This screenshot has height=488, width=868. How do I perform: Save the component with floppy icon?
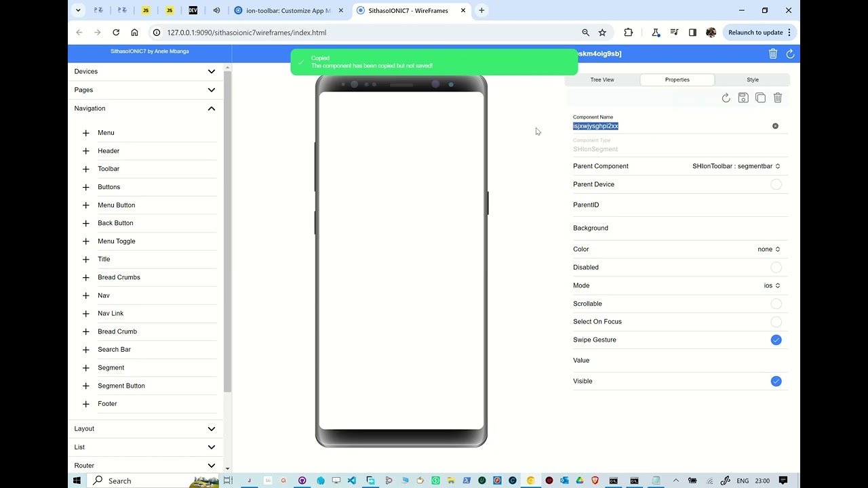coord(743,98)
